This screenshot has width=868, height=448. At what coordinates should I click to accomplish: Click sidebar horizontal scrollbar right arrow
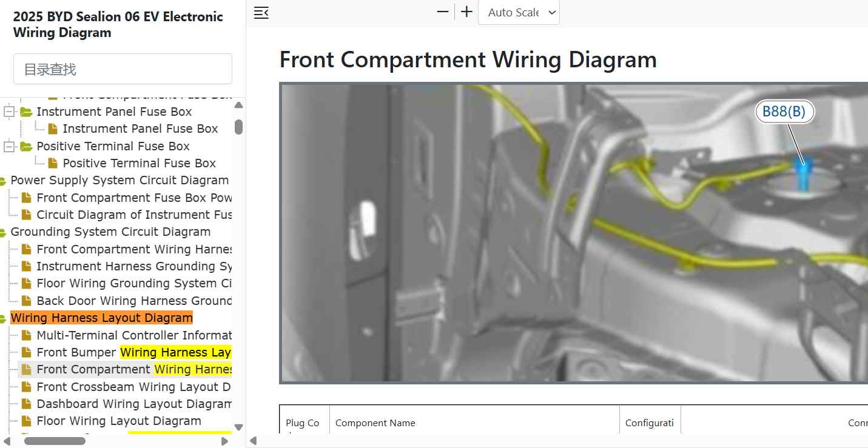[x=225, y=441]
